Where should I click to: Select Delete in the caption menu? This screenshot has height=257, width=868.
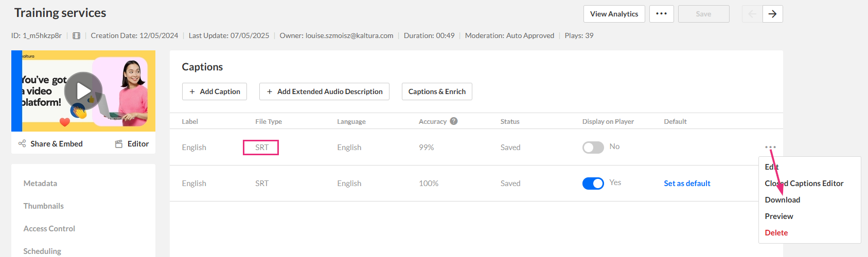[x=776, y=233]
